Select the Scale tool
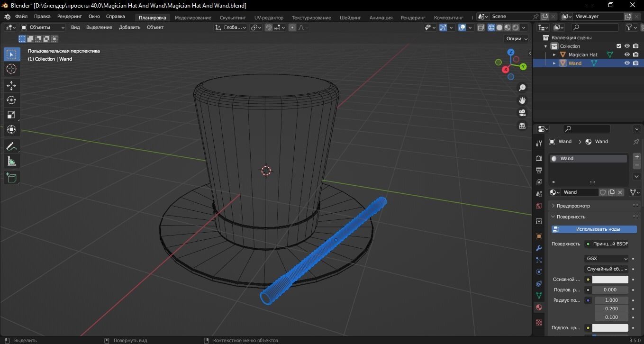 11,115
